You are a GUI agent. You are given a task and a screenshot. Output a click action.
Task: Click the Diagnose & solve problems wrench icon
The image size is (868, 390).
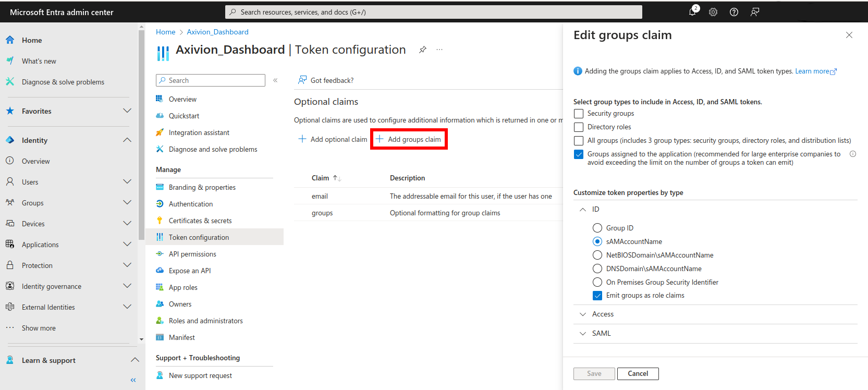coord(10,81)
